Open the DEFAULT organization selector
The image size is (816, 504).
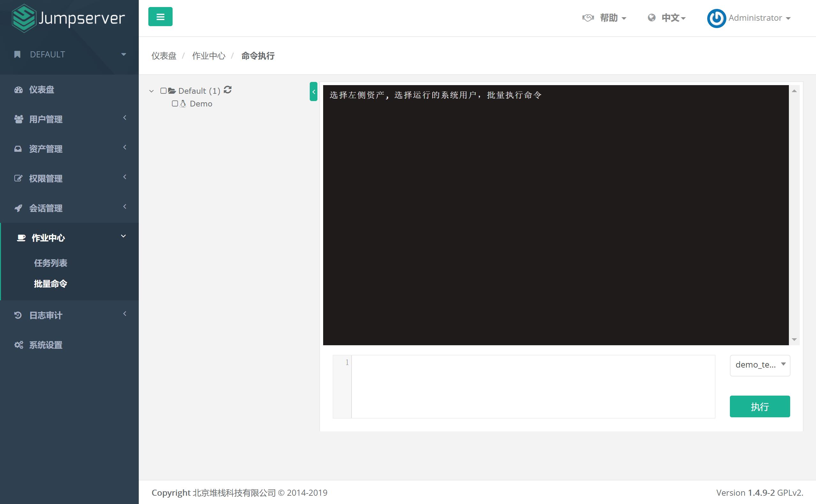69,54
